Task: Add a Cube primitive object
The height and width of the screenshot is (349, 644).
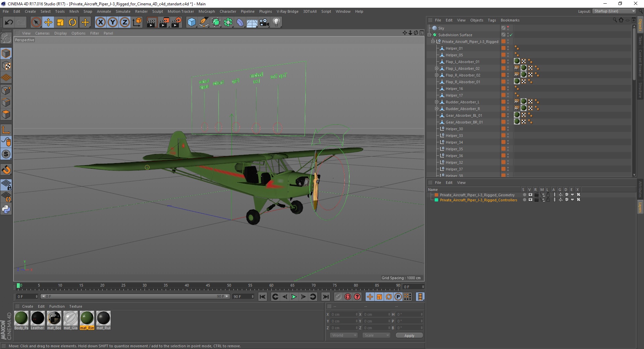Action: point(192,22)
